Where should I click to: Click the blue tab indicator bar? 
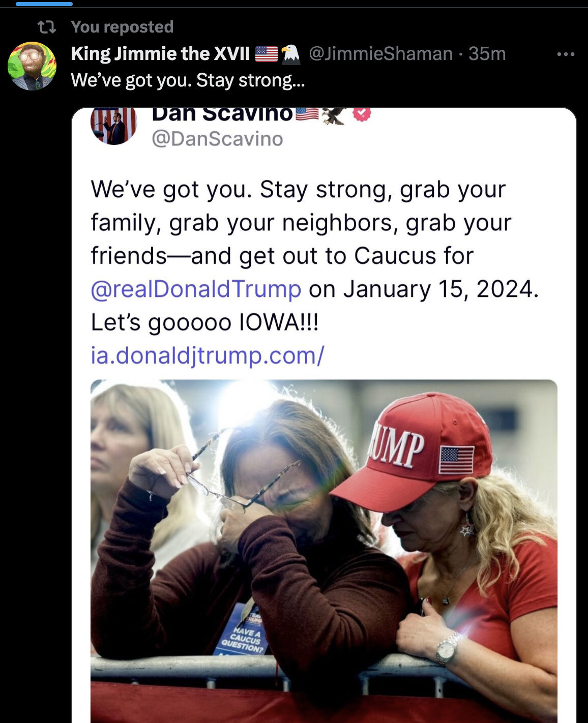pyautogui.click(x=44, y=4)
